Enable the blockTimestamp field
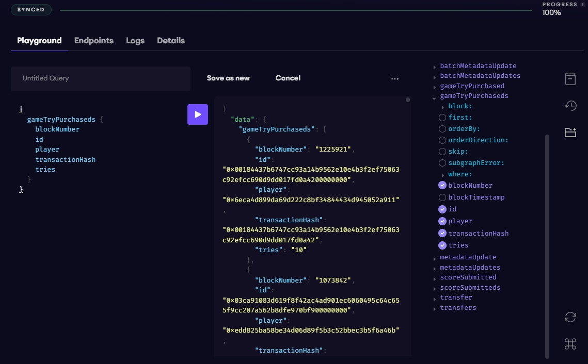The width and height of the screenshot is (588, 364). point(442,197)
